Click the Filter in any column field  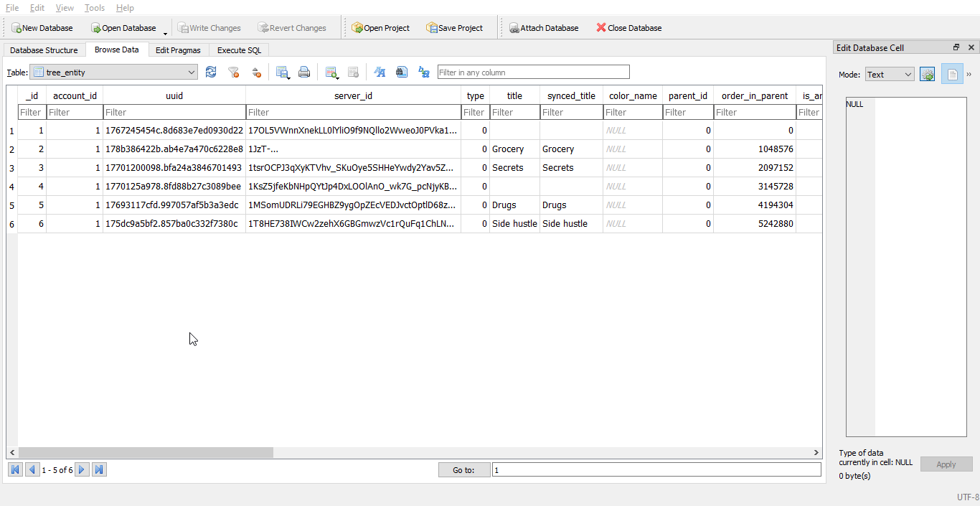533,72
